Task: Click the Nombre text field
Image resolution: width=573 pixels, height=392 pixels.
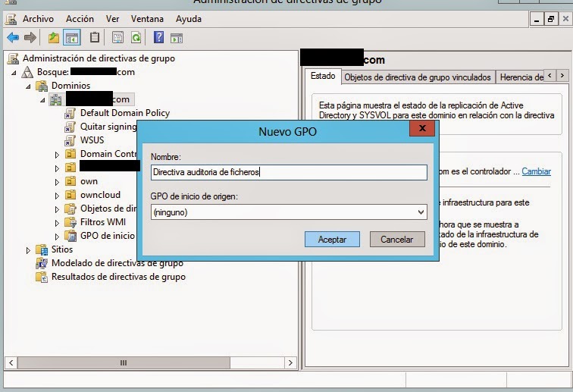Action: tap(289, 172)
